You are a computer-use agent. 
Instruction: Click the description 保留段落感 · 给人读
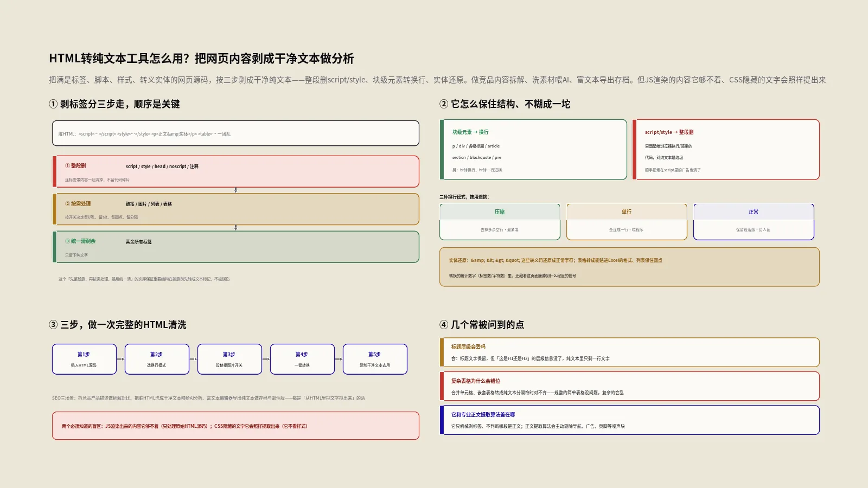click(x=754, y=230)
